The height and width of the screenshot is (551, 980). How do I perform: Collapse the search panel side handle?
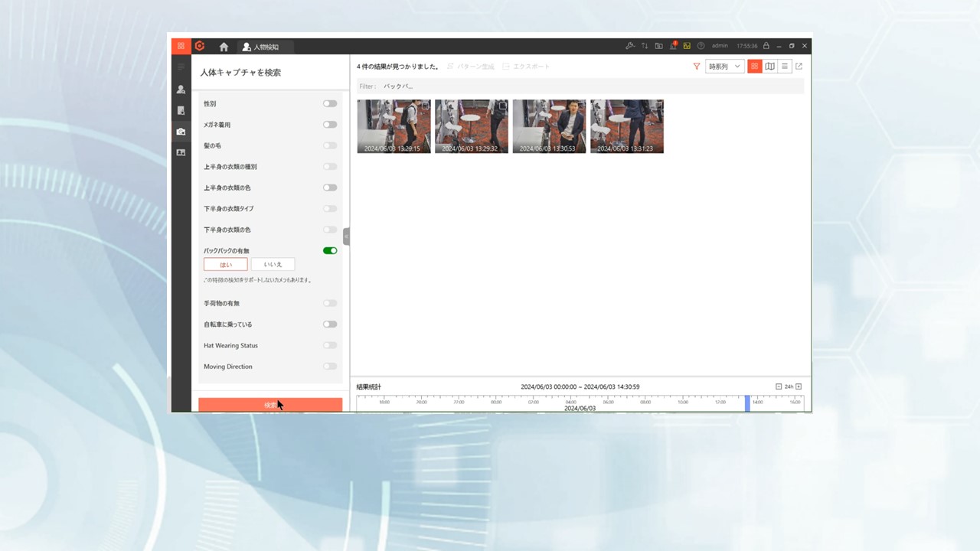(346, 236)
